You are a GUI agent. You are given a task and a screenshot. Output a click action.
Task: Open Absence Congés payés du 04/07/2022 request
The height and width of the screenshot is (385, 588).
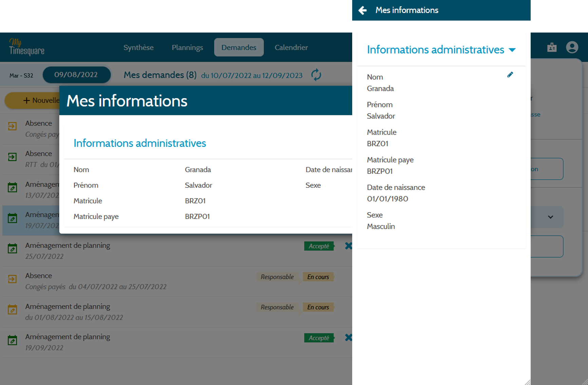(177, 281)
